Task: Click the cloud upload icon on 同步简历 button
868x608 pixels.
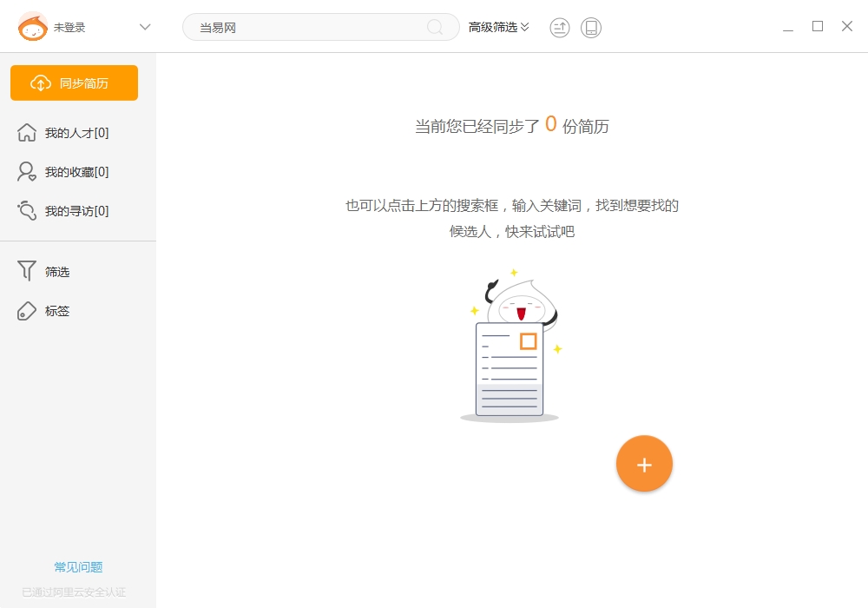Action: 39,83
